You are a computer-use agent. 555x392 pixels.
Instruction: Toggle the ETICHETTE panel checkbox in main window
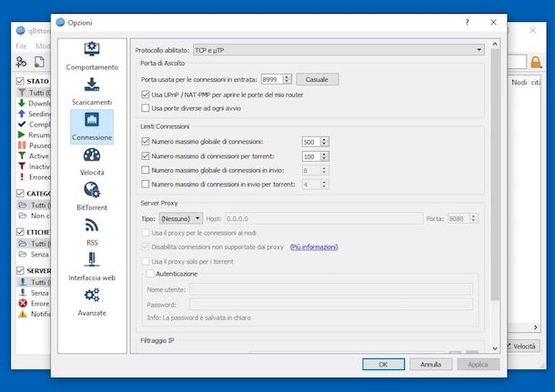point(21,232)
